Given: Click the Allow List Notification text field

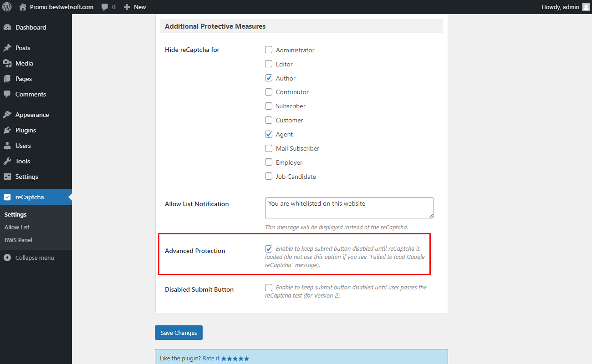Looking at the screenshot, I should tap(349, 208).
